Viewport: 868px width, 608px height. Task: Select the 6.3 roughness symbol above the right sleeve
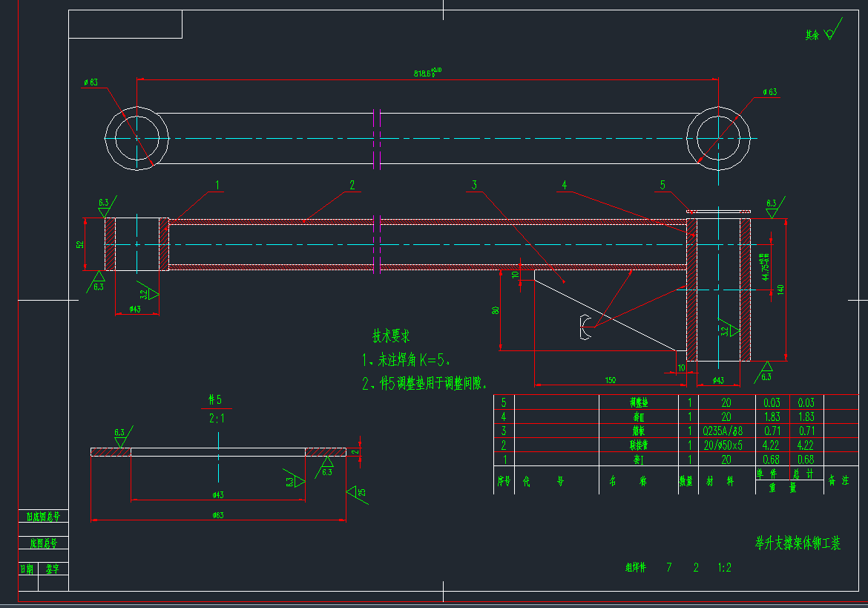(x=775, y=206)
